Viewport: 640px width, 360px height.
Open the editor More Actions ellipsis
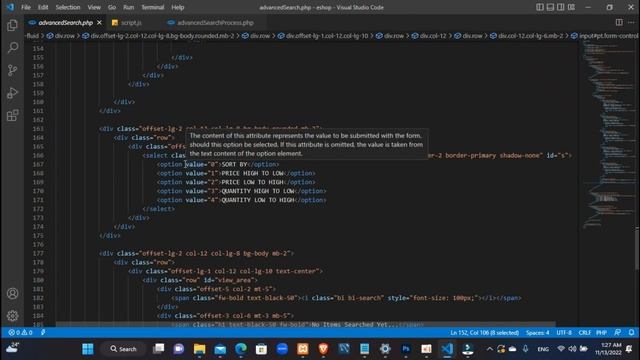pos(631,22)
